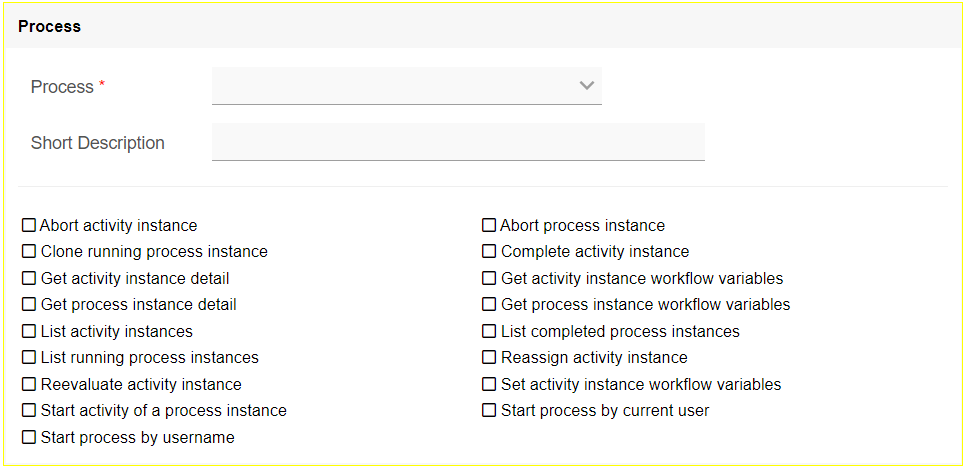The image size is (966, 470).
Task: Check Get process instance workflow variables
Action: pos(489,305)
